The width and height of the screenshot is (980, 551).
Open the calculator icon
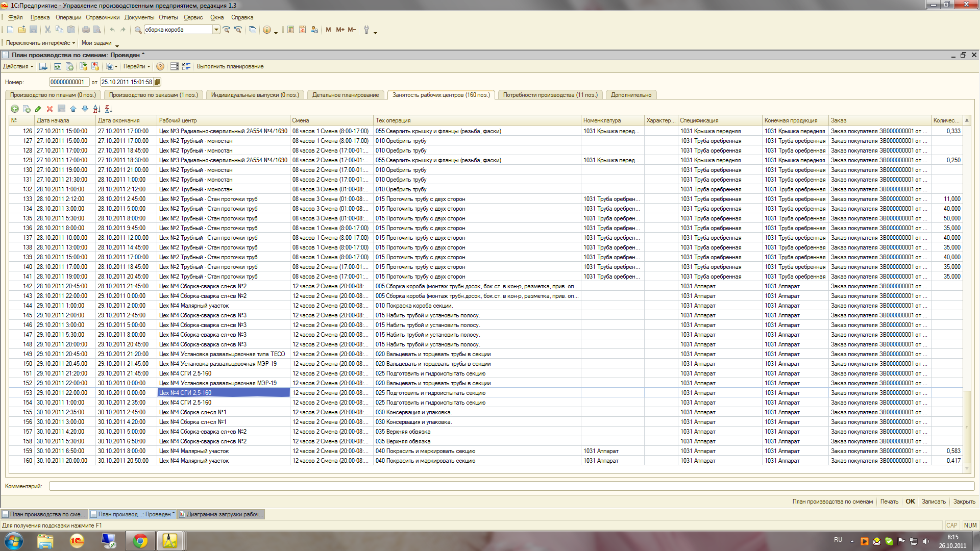(x=290, y=30)
